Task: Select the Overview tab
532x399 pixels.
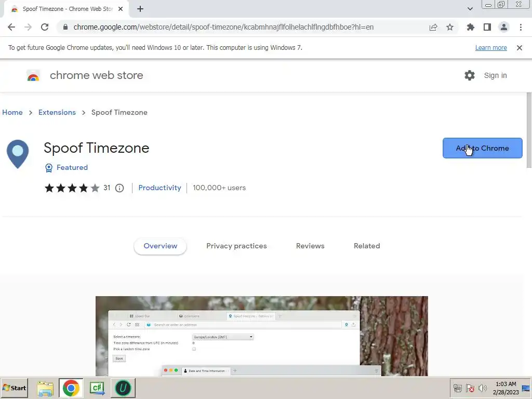Action: (x=160, y=246)
